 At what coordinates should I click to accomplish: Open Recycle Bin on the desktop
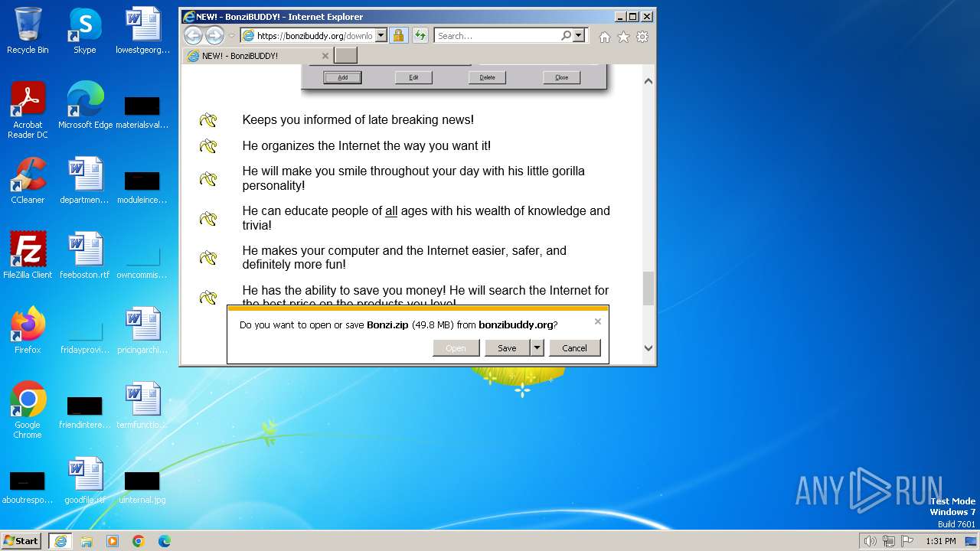28,31
